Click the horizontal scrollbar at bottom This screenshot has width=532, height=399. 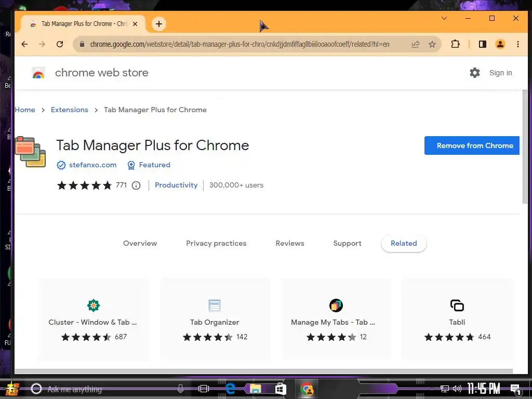(x=263, y=371)
